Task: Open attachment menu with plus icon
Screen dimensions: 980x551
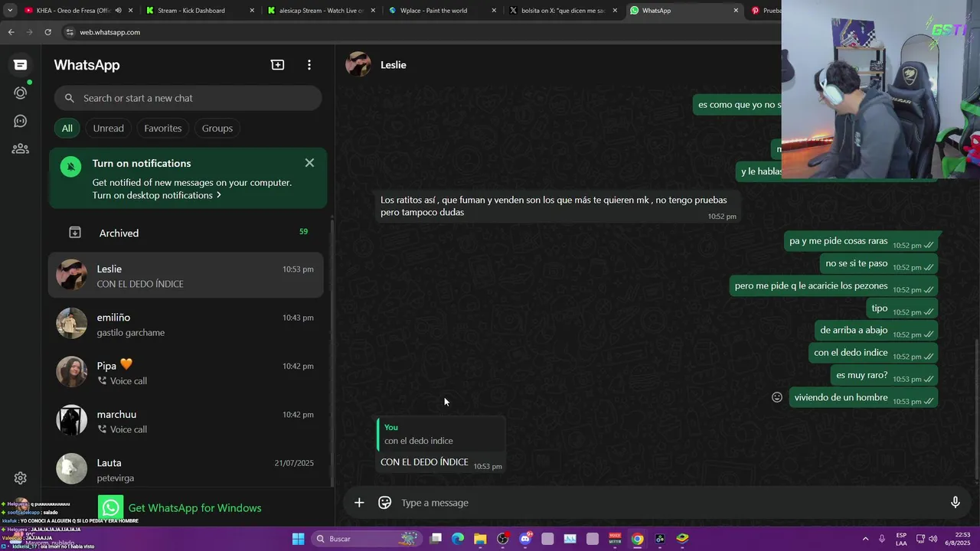Action: coord(359,503)
